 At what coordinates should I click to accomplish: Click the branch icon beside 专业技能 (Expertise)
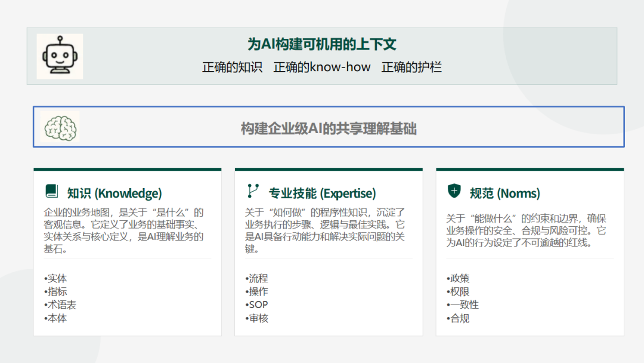pyautogui.click(x=253, y=190)
